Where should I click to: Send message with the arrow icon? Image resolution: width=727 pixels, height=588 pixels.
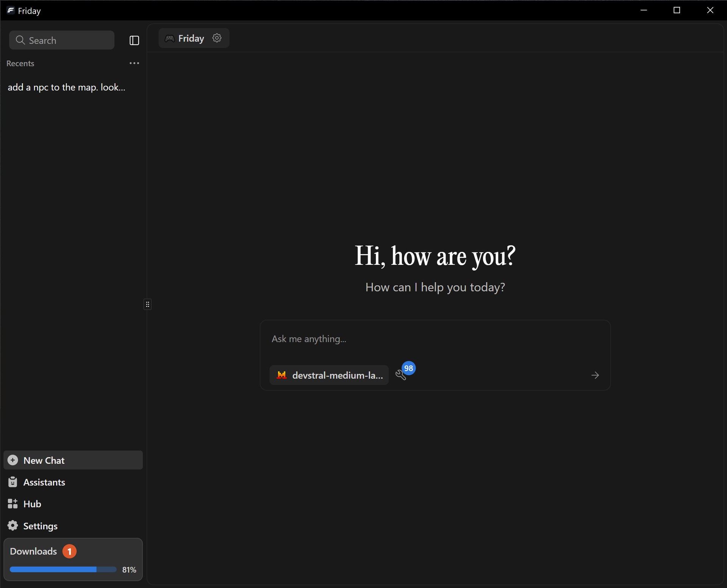[x=595, y=375]
